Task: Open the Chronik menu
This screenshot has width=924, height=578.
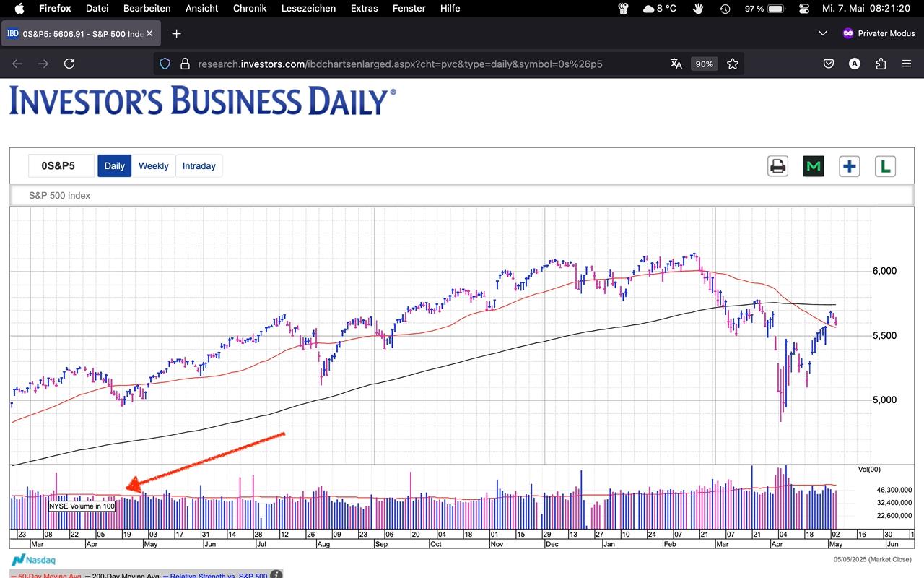Action: pos(250,9)
